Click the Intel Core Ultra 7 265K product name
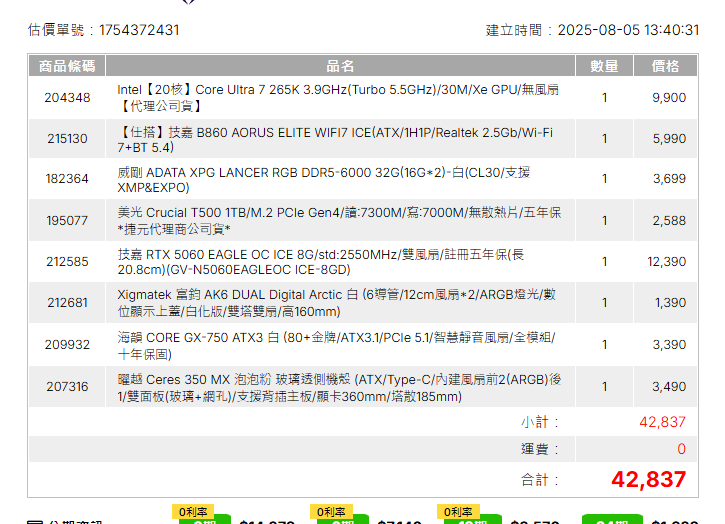 (x=338, y=98)
